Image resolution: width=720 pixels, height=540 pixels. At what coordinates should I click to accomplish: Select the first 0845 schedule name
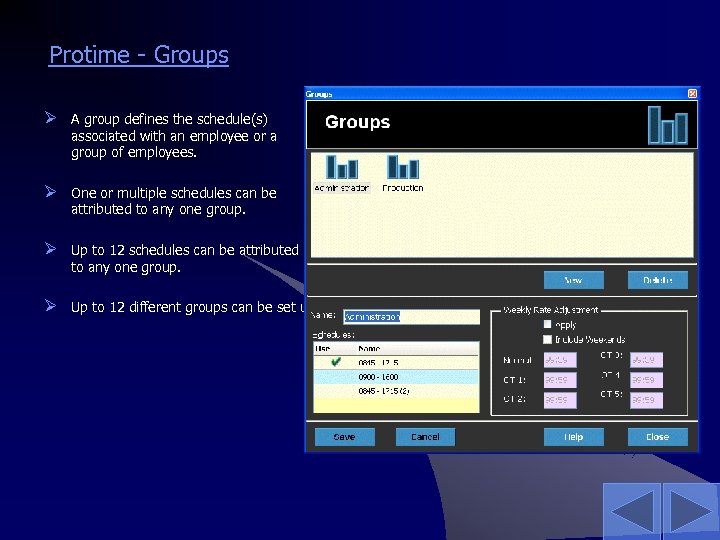point(378,363)
